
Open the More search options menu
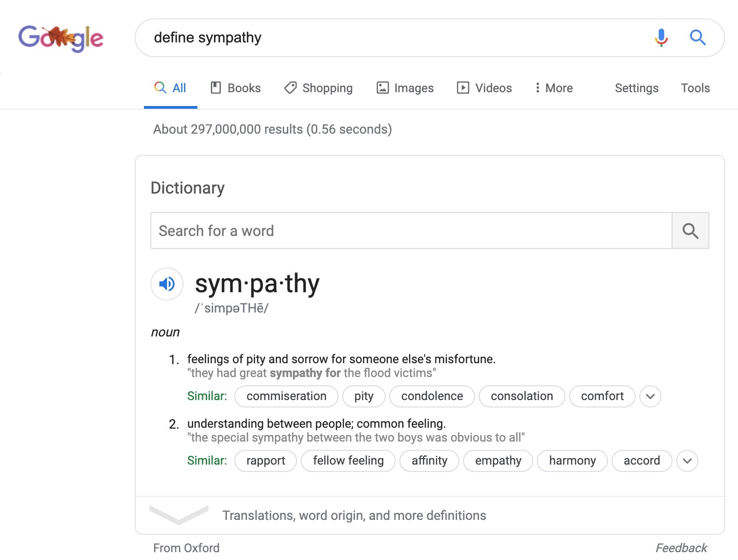pos(553,88)
